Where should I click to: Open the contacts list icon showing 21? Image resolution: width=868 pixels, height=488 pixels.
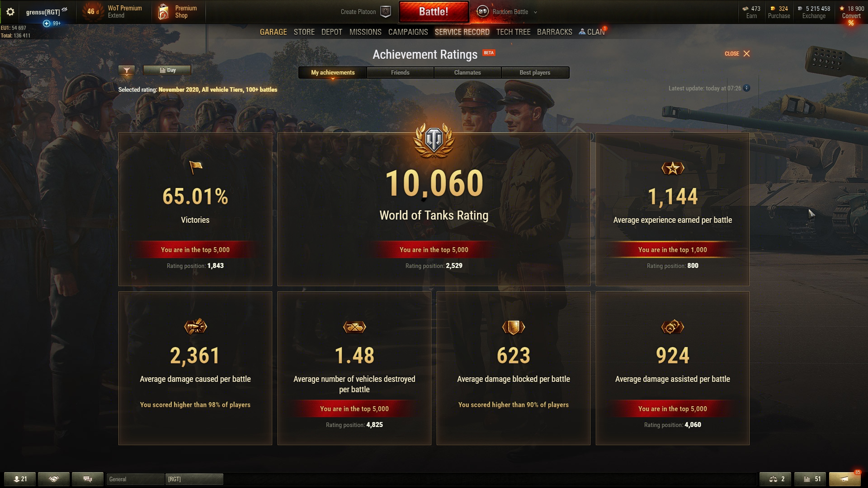20,479
